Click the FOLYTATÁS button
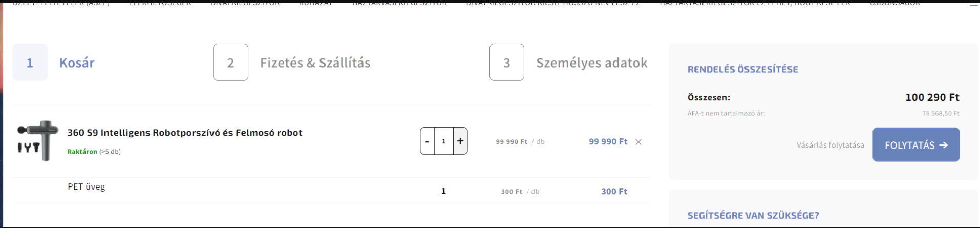This screenshot has height=228, width=980. (x=916, y=145)
